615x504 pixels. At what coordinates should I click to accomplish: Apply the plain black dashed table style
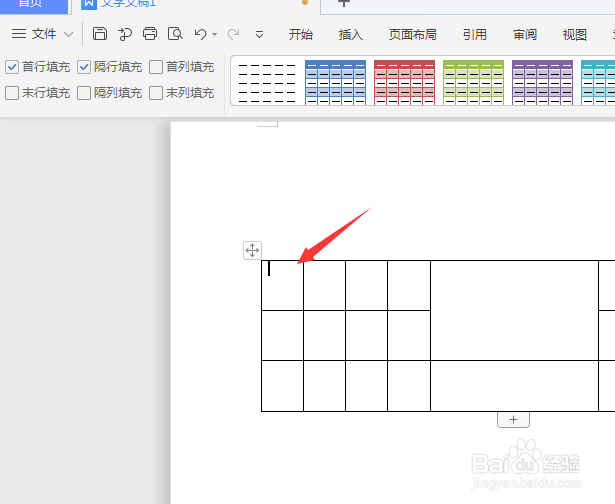267,83
